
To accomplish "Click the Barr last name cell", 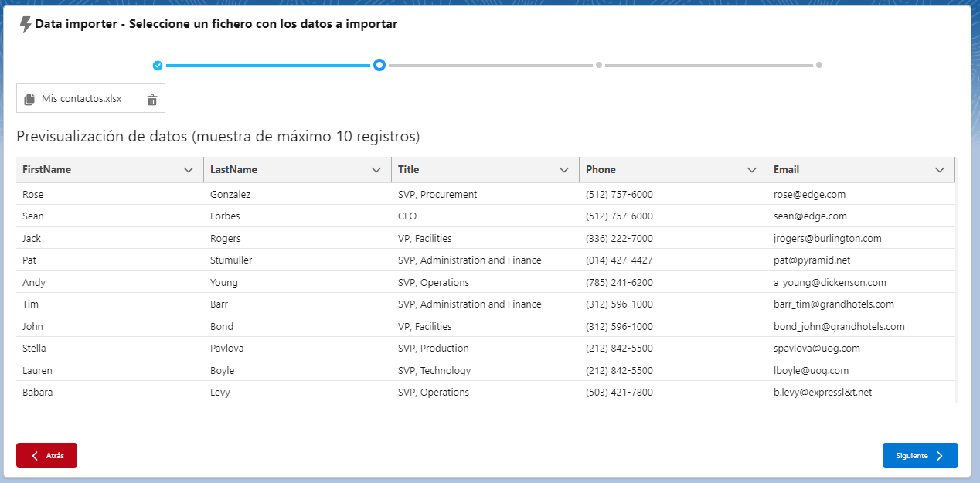I will [x=298, y=304].
